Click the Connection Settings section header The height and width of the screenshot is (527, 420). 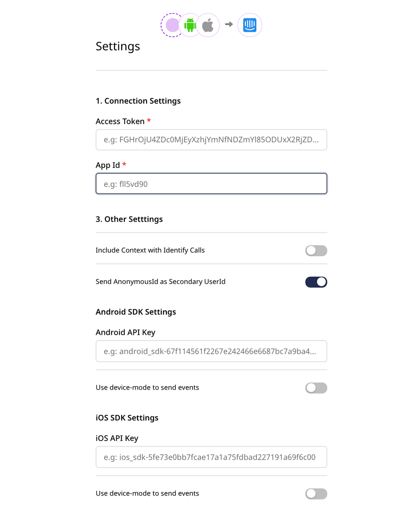138,101
